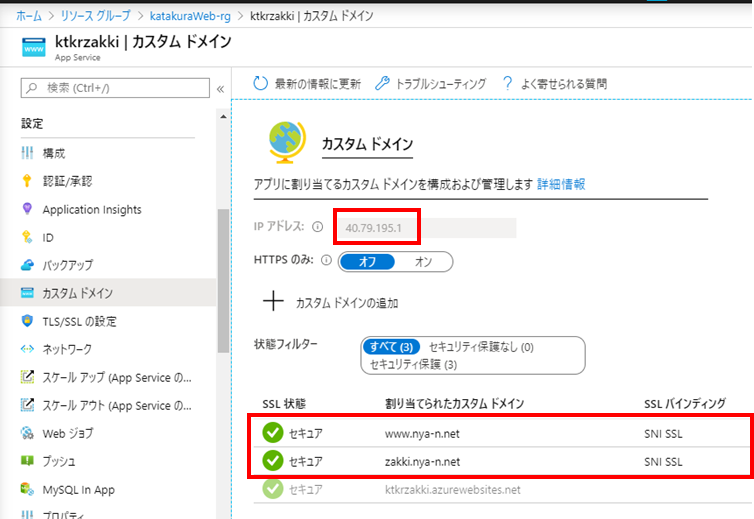
Task: Click the スケール アップ icon
Action: coord(27,377)
